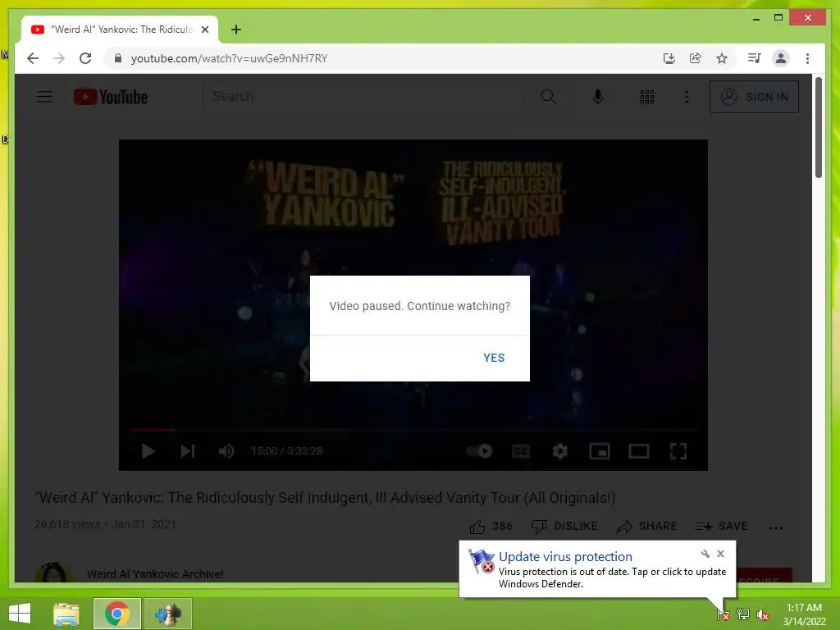Confirm YES to continue watching
Image resolution: width=840 pixels, height=630 pixels.
(493, 358)
